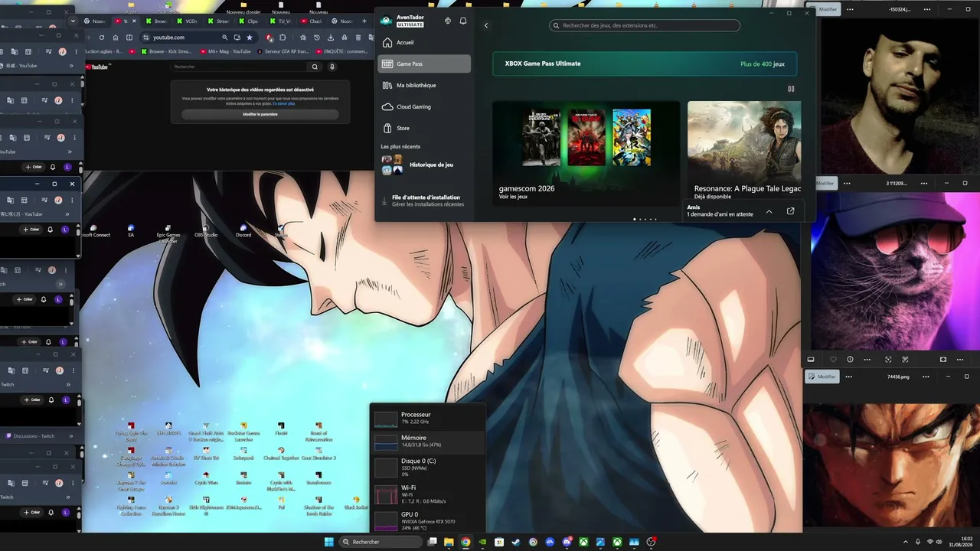This screenshot has width=980, height=551.
Task: Pop out the Amis friends panel
Action: coord(791,211)
